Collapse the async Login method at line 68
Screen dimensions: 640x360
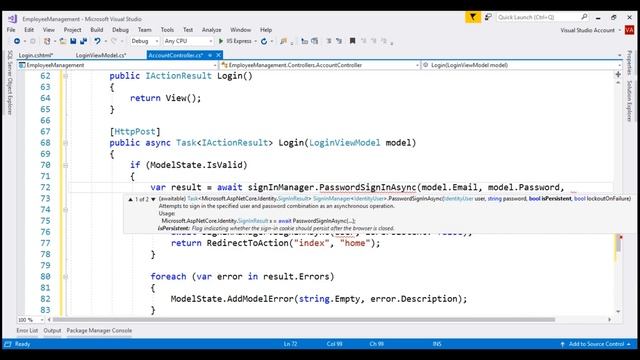(x=65, y=143)
